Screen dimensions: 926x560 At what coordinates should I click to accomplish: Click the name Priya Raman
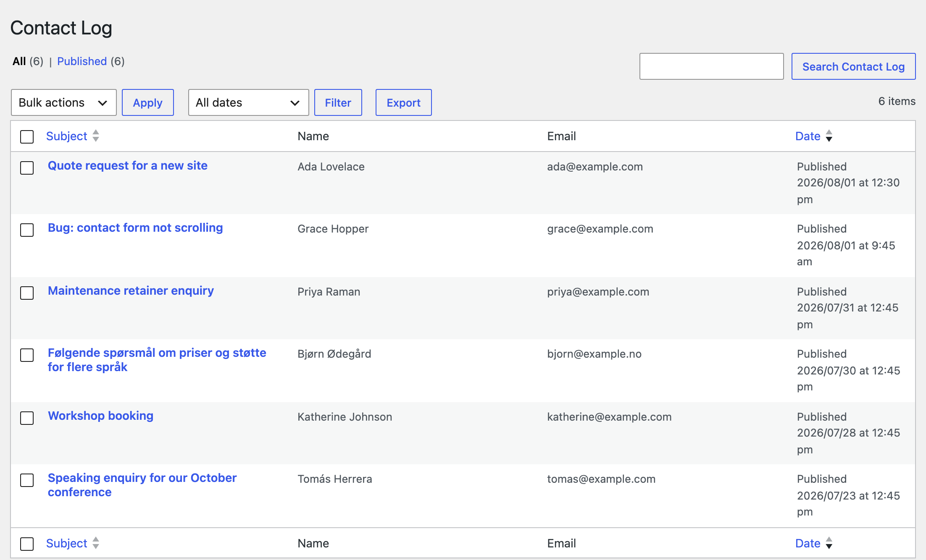click(x=329, y=292)
